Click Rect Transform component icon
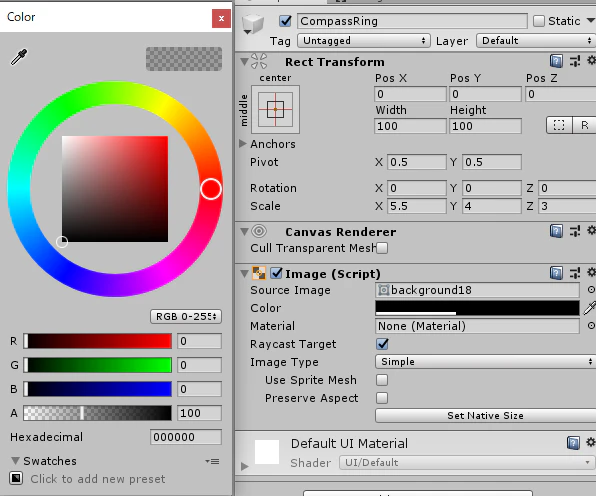The image size is (596, 496). 259,61
